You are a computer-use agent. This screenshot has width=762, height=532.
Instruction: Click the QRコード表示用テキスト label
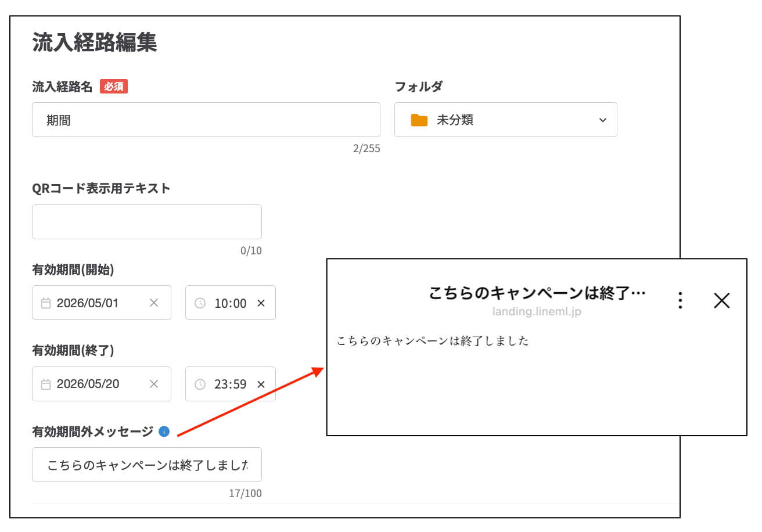[101, 188]
